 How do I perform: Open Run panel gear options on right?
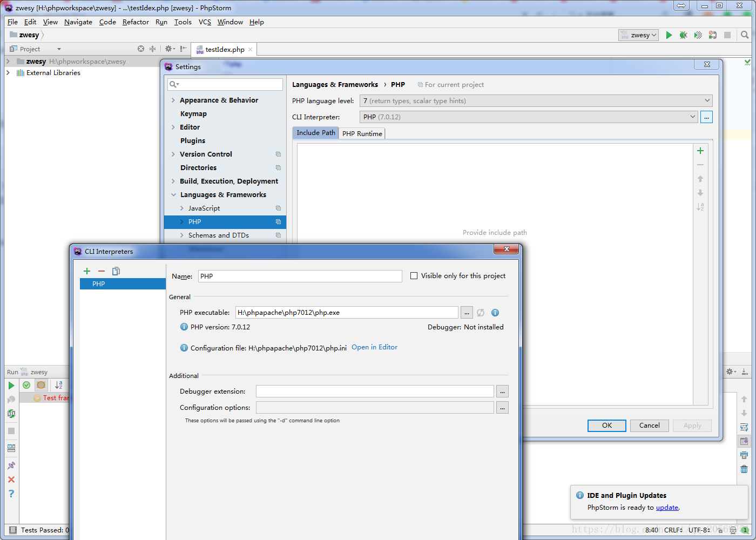(731, 372)
